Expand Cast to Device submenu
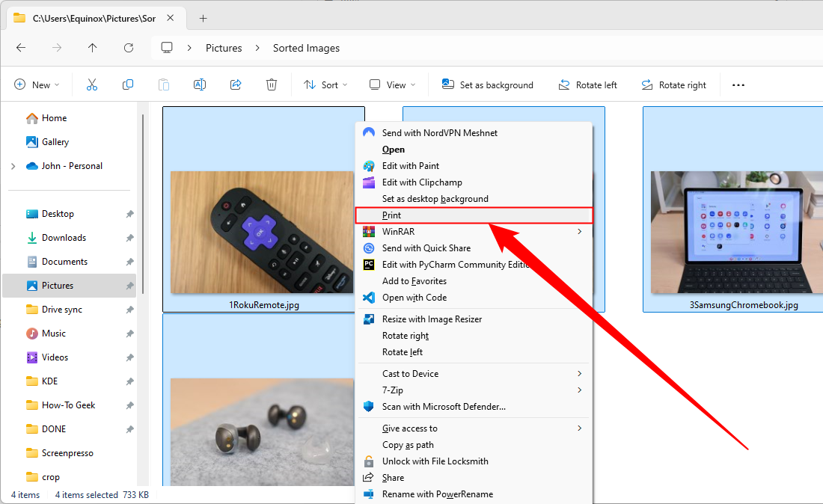The height and width of the screenshot is (504, 823). click(579, 373)
